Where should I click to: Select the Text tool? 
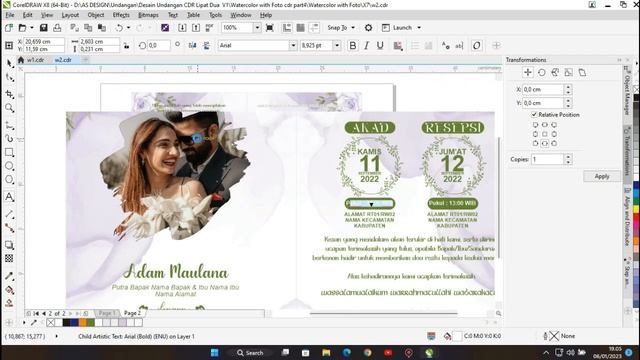point(10,197)
